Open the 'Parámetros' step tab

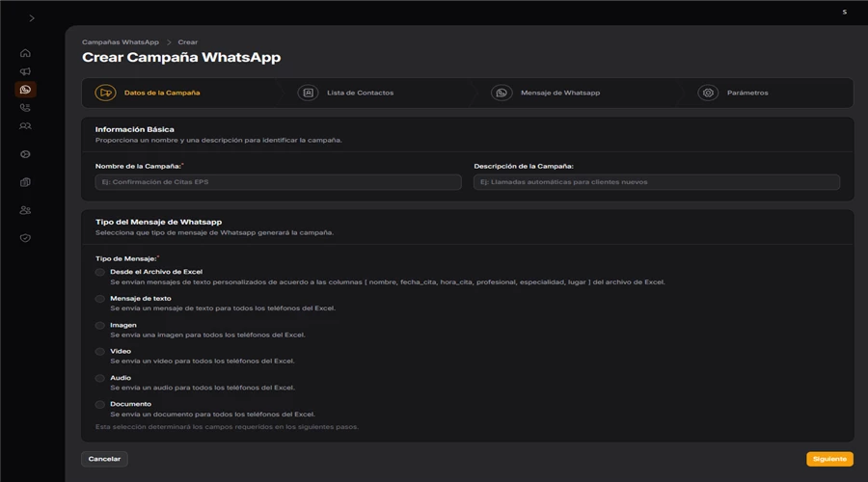pyautogui.click(x=746, y=93)
